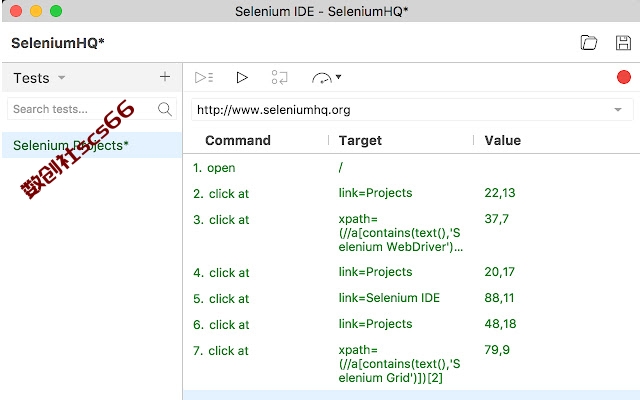Click the Selenium WebDriver xpath target
Screen dimensions: 640x400
(400, 233)
